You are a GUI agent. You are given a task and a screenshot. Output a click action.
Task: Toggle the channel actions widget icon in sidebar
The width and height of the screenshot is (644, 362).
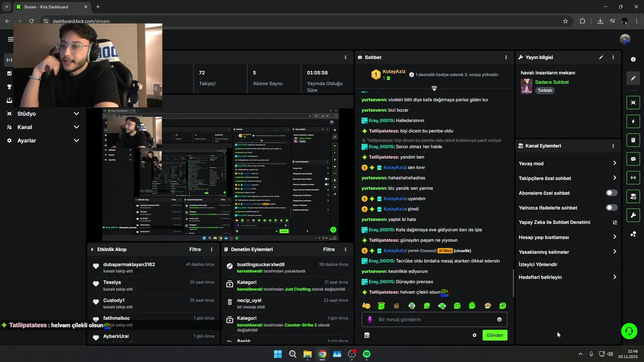(x=633, y=196)
